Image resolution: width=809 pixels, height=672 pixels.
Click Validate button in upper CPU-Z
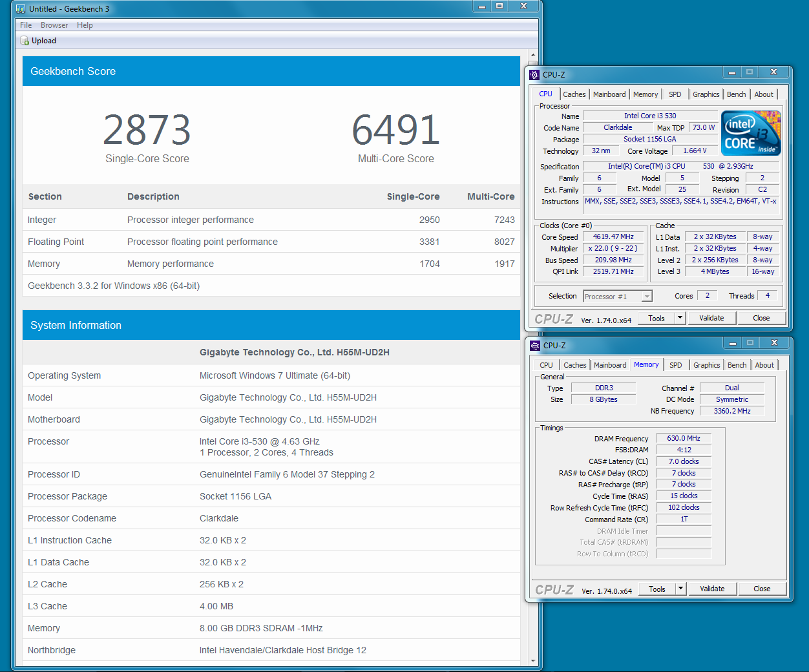click(x=711, y=318)
